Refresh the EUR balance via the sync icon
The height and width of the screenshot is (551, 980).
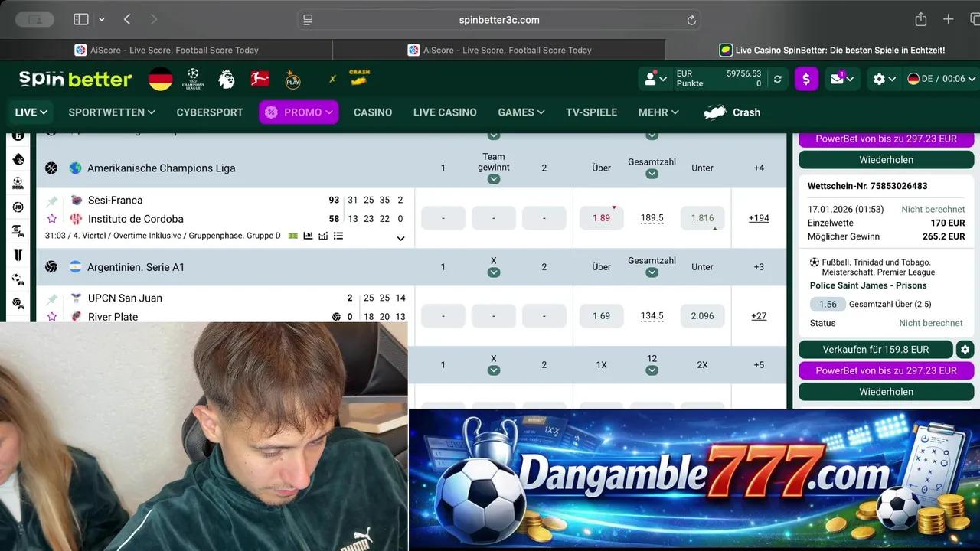[x=778, y=79]
